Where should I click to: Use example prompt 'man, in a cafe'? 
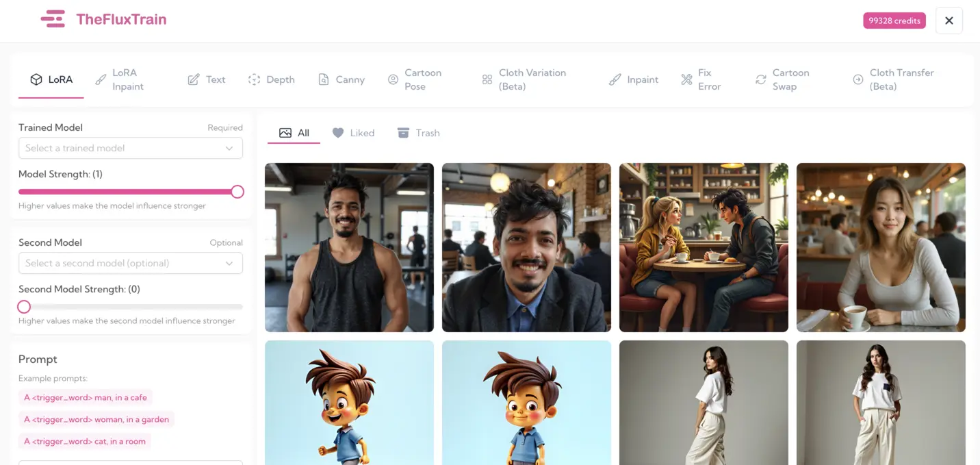[86, 397]
